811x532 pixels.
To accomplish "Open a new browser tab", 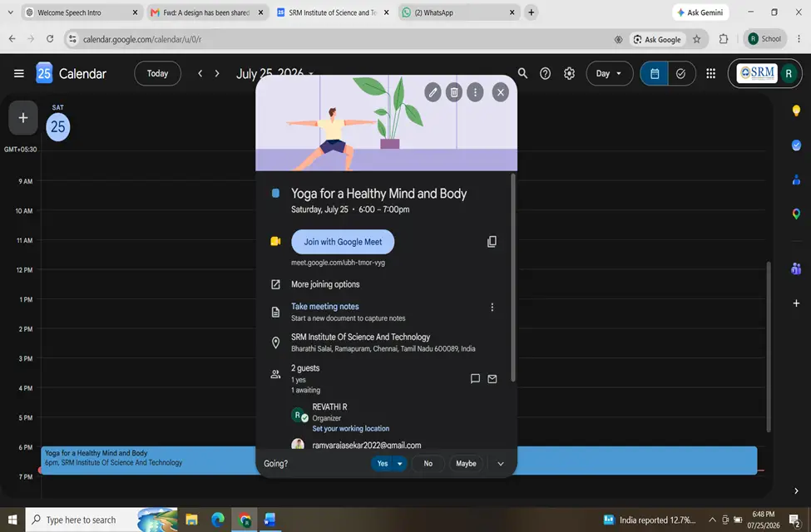I will pyautogui.click(x=532, y=12).
